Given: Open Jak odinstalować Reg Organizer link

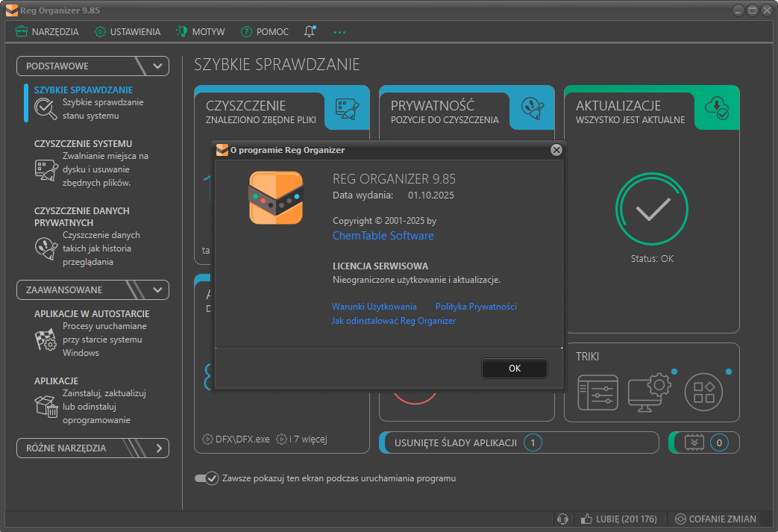Looking at the screenshot, I should (x=393, y=321).
